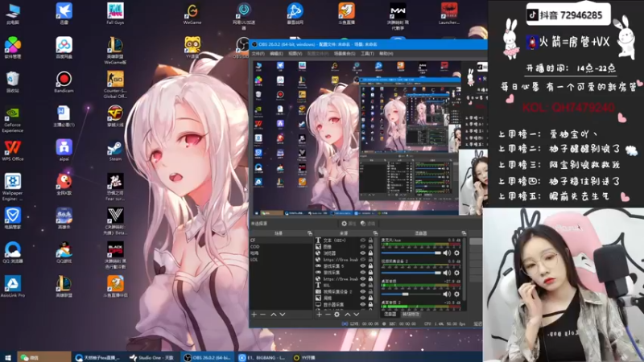Viewport: 644px width, 362px height.
Task: Toggle visibility of 文本 (GDI+) source
Action: (x=363, y=241)
